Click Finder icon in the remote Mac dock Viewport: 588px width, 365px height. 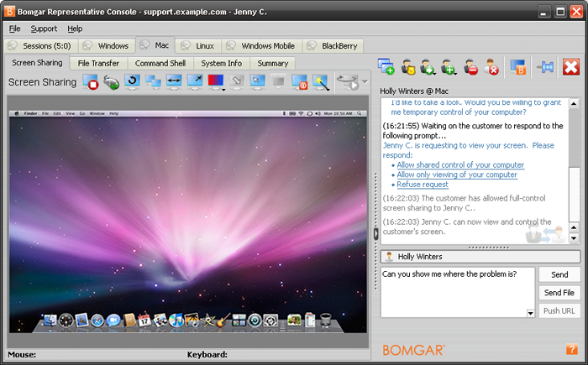coord(50,321)
